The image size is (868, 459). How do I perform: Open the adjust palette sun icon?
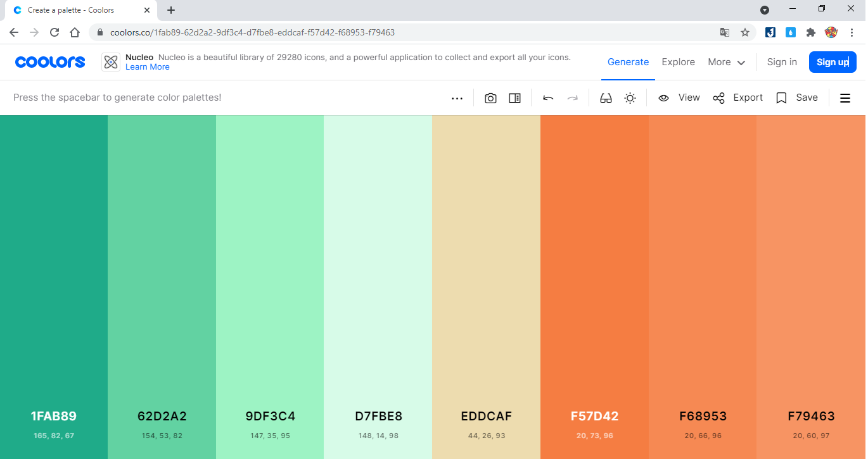pos(630,98)
